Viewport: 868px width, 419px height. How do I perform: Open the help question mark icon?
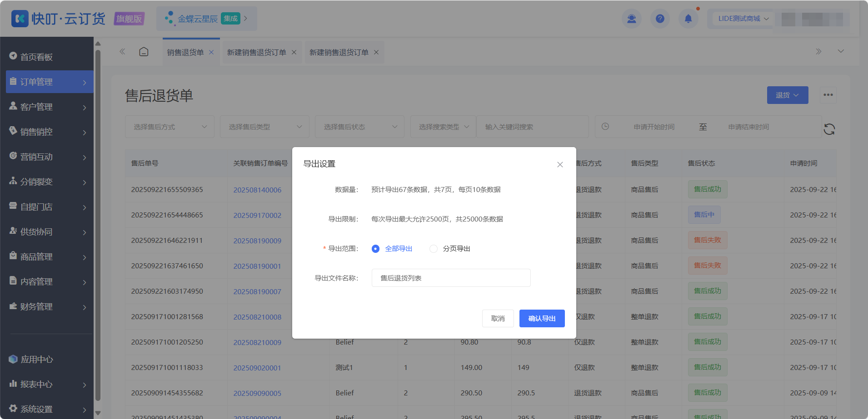click(660, 19)
